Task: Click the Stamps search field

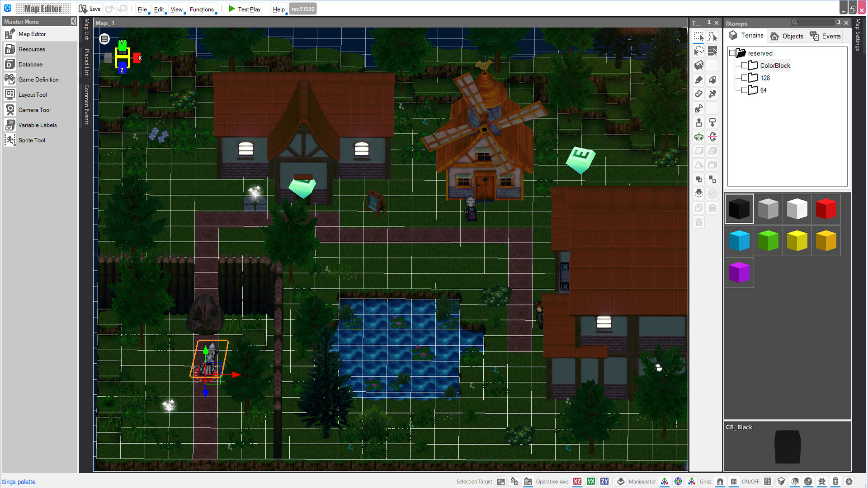Action: pos(812,22)
